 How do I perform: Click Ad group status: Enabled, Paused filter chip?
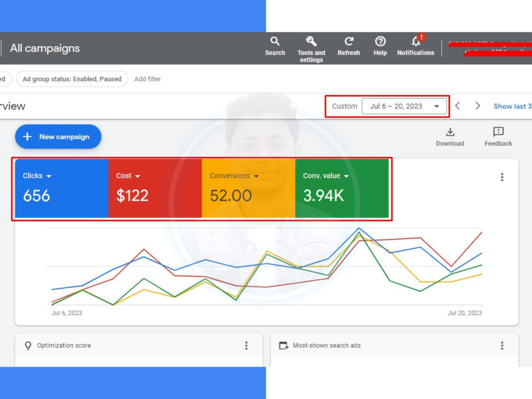click(x=72, y=79)
